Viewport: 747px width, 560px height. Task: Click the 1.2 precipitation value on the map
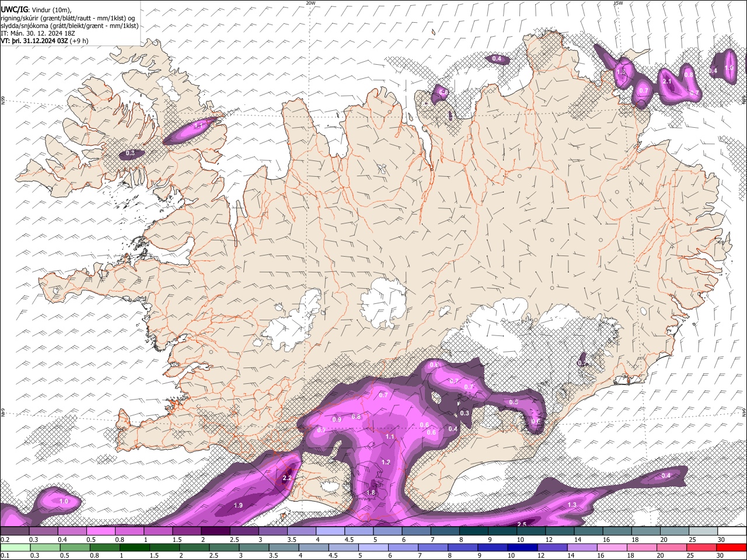click(386, 462)
